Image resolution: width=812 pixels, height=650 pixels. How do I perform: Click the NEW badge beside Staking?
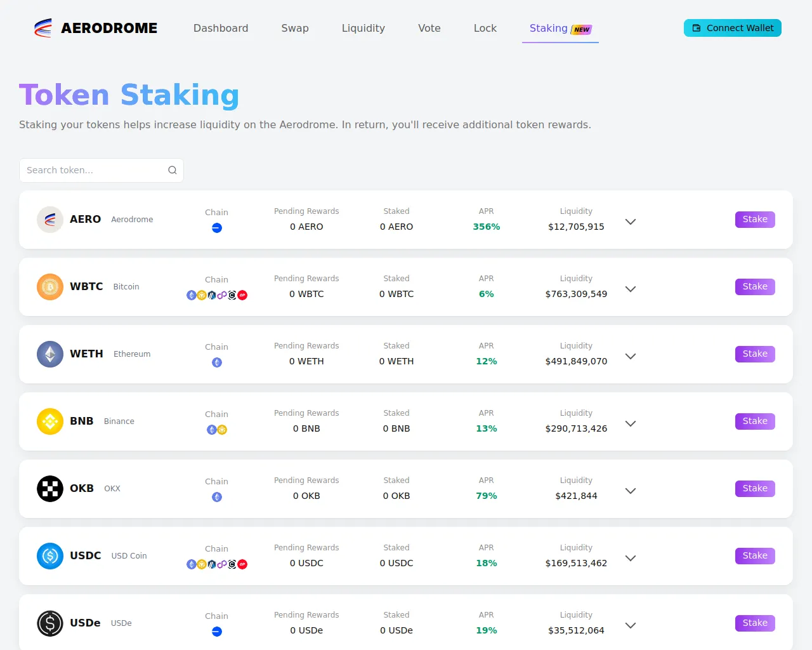point(582,29)
